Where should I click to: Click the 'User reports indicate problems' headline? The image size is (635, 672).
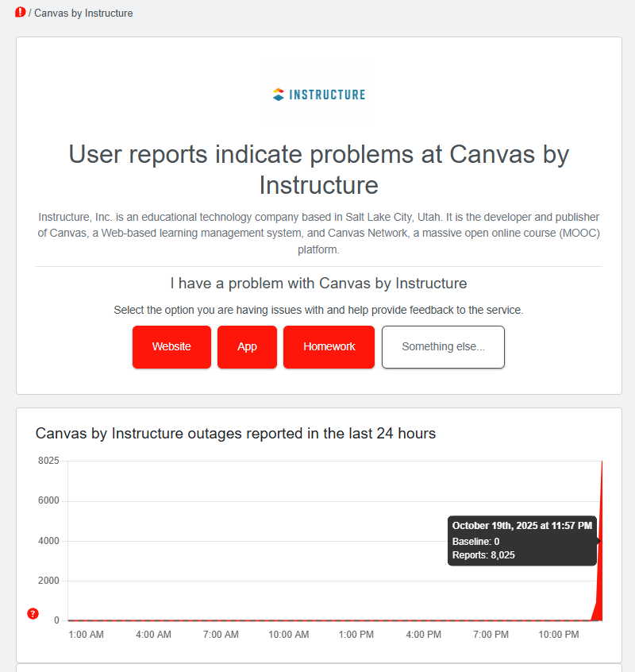point(319,169)
